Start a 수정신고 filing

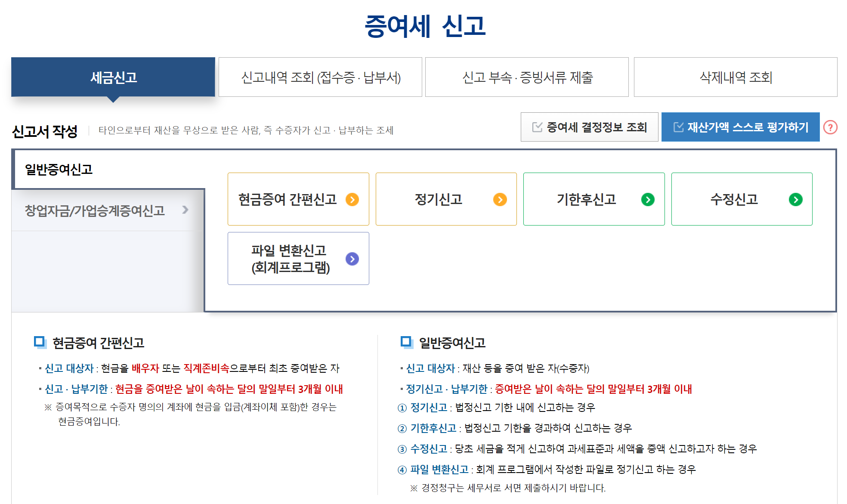741,199
